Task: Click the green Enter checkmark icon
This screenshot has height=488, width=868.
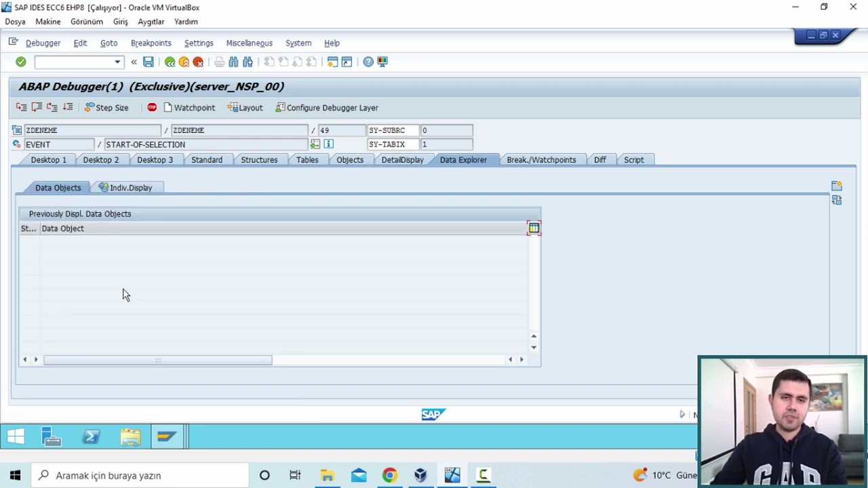Action: coord(21,62)
